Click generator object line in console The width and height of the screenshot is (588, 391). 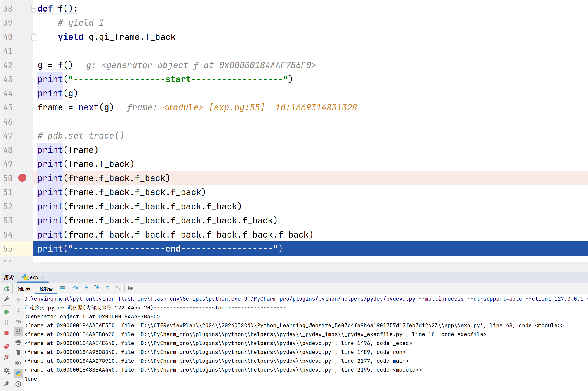92,316
